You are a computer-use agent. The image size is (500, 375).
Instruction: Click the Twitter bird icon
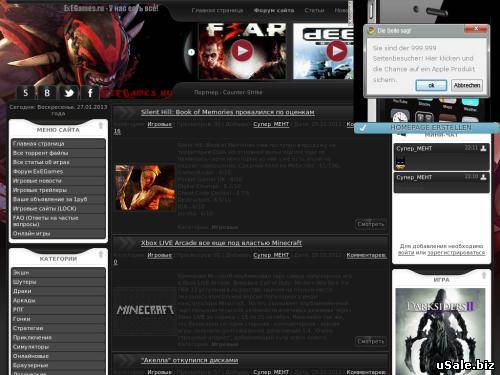69,93
